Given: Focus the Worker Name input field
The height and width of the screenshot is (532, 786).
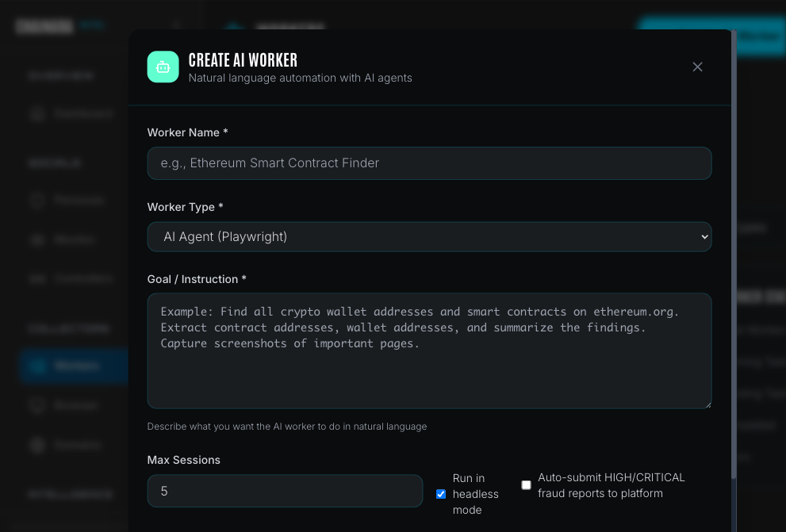Looking at the screenshot, I should click(429, 163).
